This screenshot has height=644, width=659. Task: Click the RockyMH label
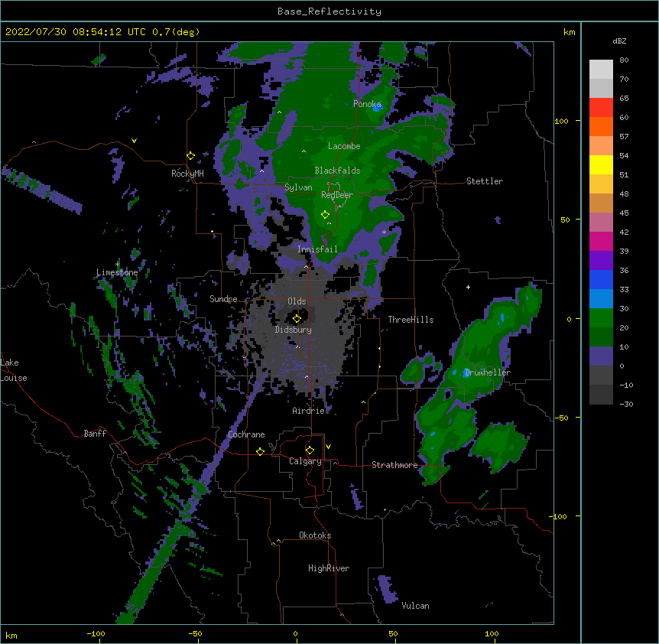pos(187,174)
